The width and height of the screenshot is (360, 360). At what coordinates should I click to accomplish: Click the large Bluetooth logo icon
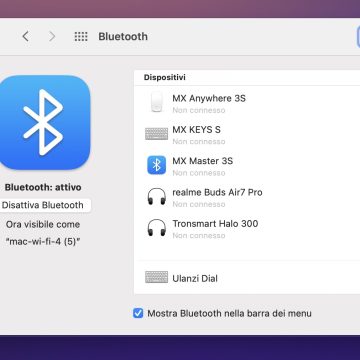44,122
